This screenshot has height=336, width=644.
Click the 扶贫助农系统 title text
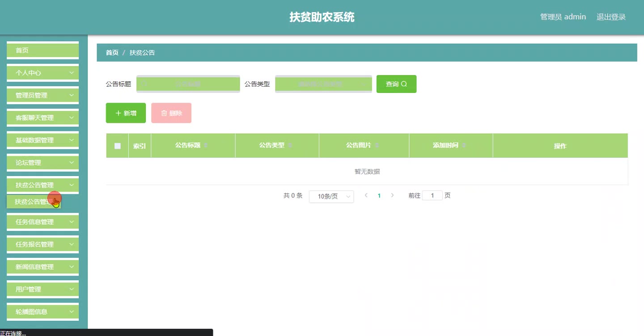322,17
